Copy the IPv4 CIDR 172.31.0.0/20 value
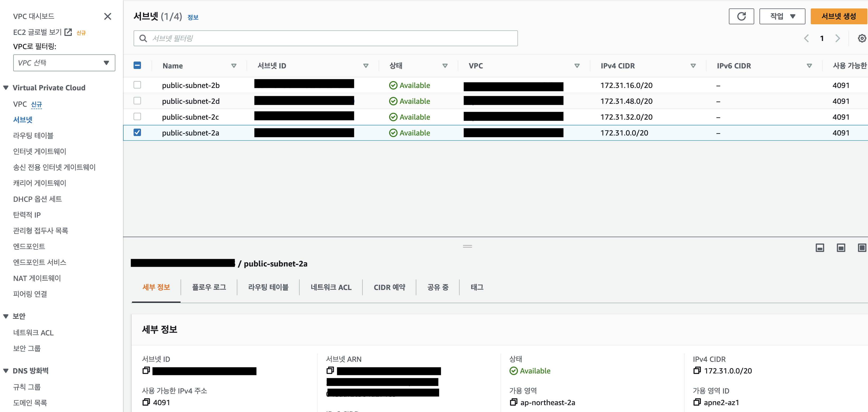The width and height of the screenshot is (868, 412). point(696,371)
